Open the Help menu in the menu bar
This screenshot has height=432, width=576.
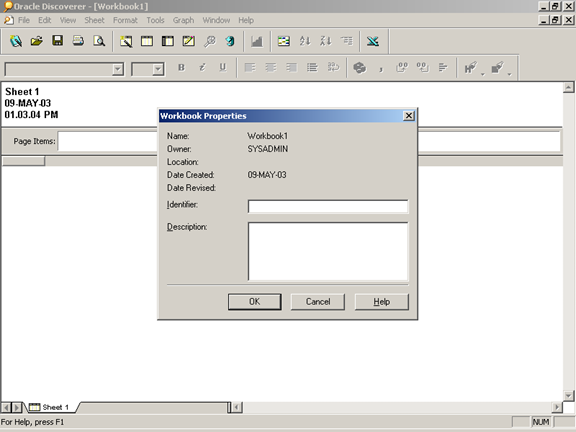pos(246,20)
